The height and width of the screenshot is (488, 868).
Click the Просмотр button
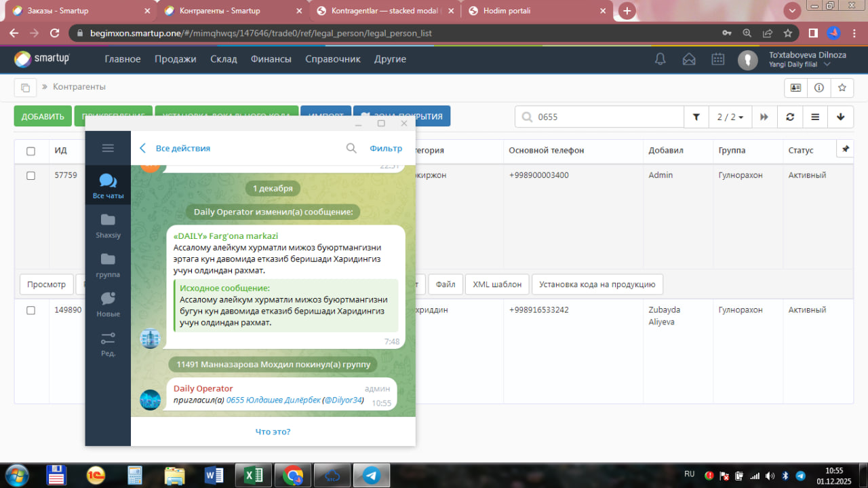pyautogui.click(x=47, y=284)
